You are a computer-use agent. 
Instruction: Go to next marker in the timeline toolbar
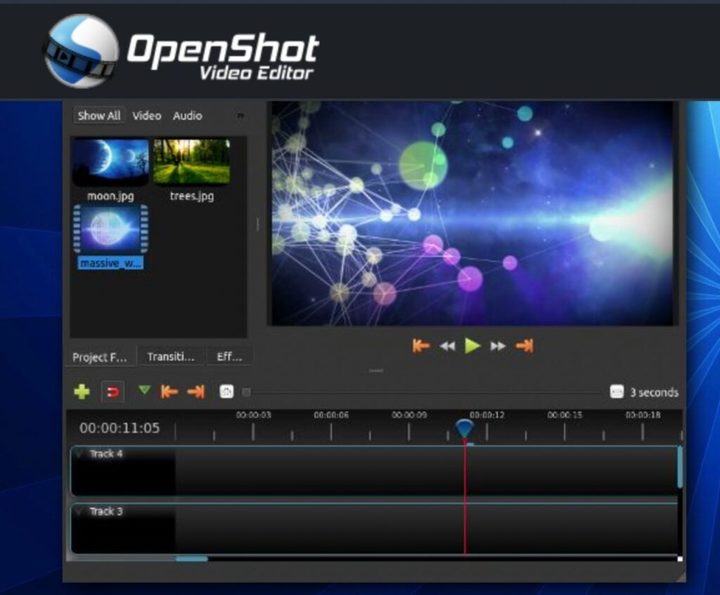click(196, 392)
